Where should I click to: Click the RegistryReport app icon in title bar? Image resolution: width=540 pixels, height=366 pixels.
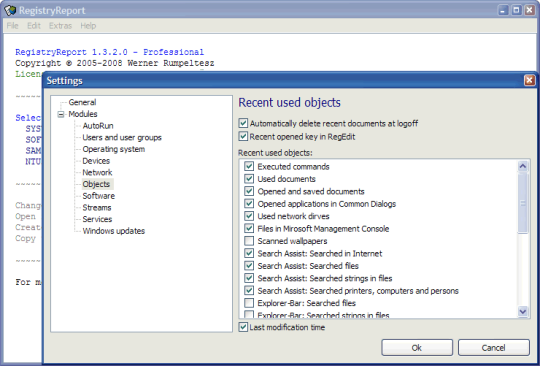[x=10, y=10]
